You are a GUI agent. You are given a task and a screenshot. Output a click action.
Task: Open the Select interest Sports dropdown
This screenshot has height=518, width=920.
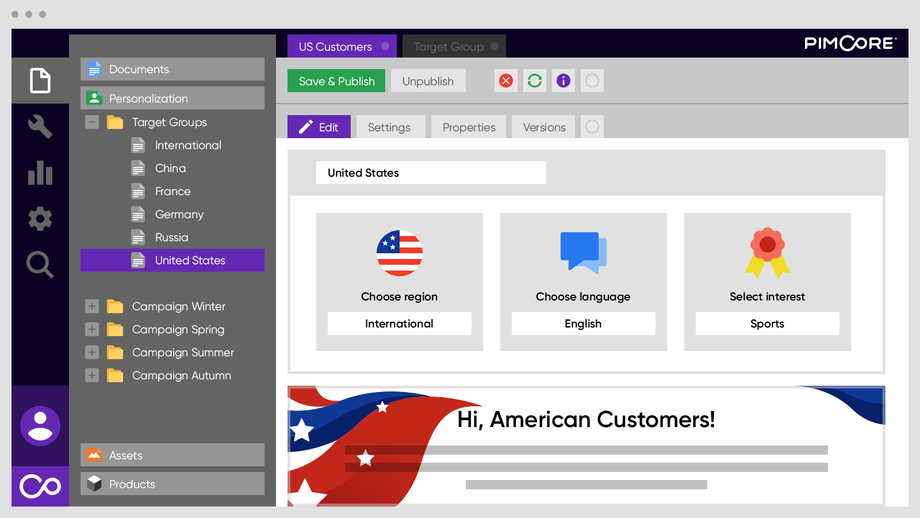[767, 324]
